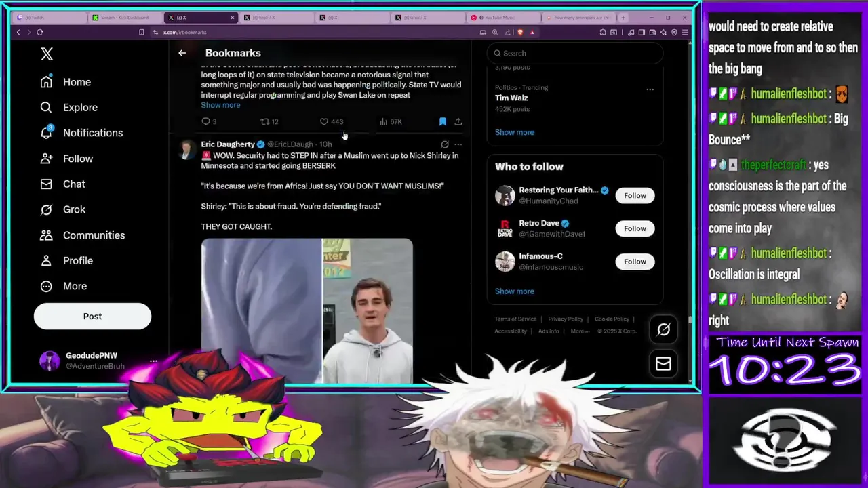
Task: Open Retro Dave's avatar
Action: (505, 228)
